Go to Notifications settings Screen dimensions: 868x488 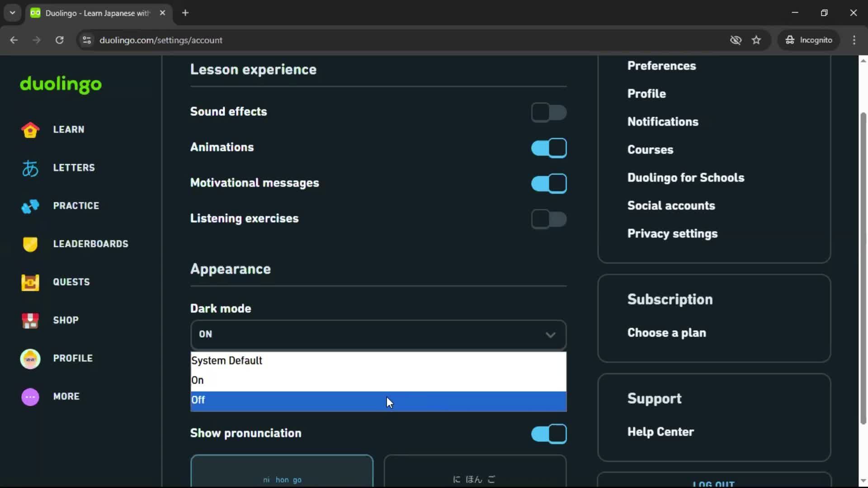[x=663, y=122]
